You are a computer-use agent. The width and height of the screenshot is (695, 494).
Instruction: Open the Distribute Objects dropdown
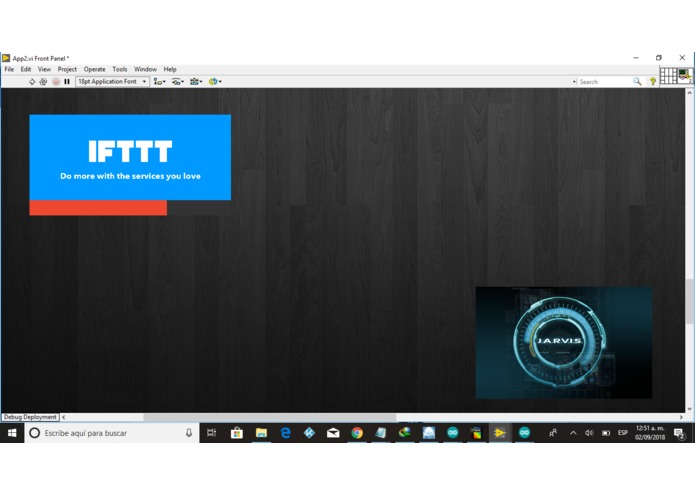point(178,82)
